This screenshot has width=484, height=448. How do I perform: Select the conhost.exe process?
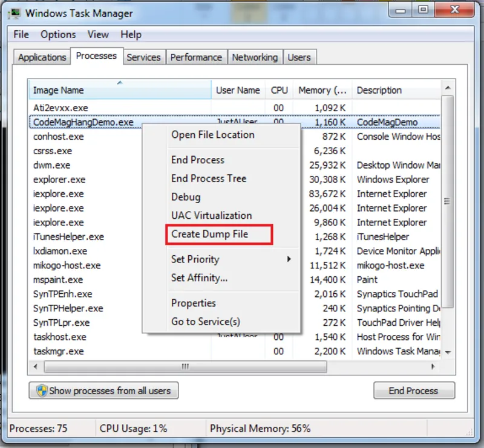pyautogui.click(x=58, y=137)
